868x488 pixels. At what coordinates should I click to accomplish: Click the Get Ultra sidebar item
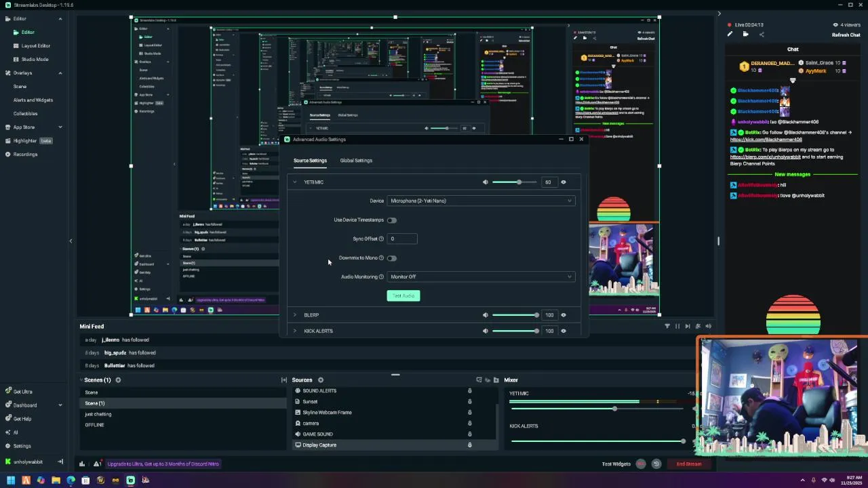point(22,392)
